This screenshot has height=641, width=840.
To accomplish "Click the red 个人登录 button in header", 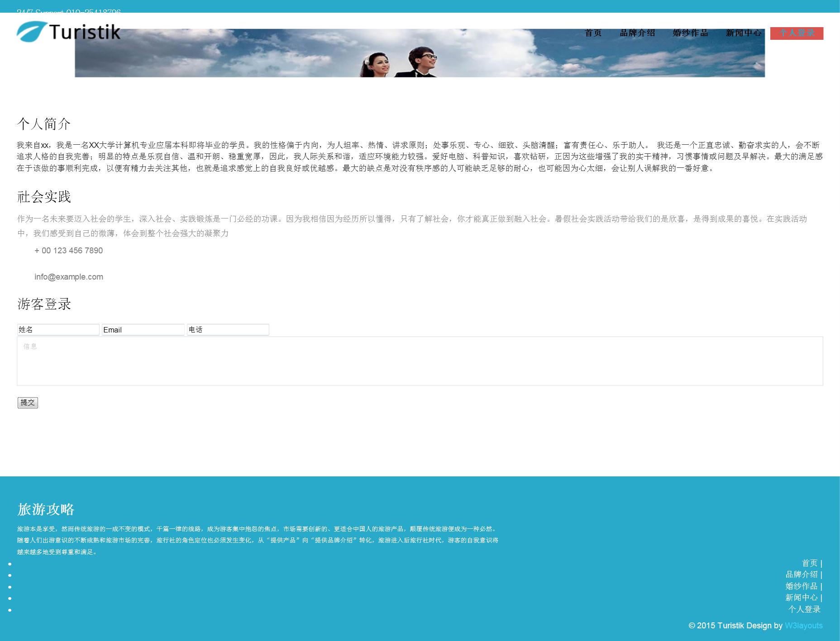I will tap(797, 33).
